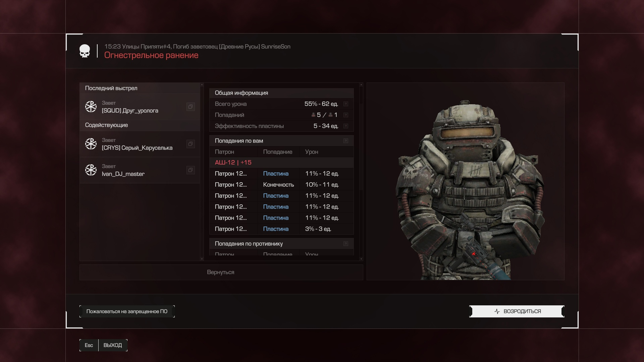644x362 pixels.
Task: Click the 3% - 3 ед. damage row
Action: [x=281, y=229]
